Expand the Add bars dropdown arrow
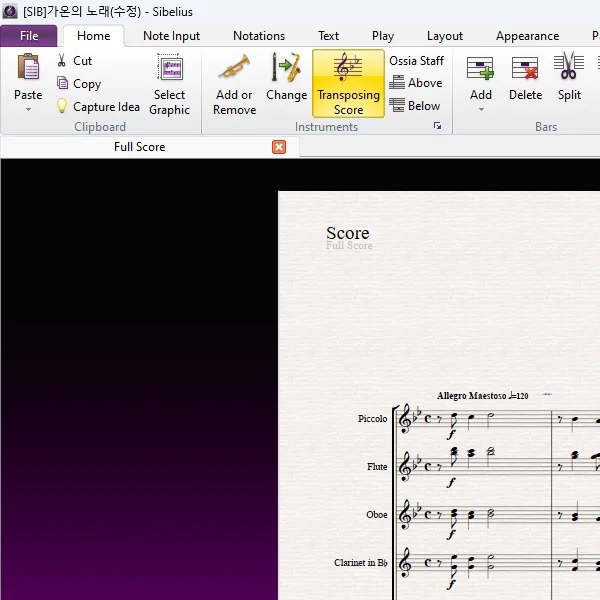The width and height of the screenshot is (600, 600). pyautogui.click(x=481, y=109)
